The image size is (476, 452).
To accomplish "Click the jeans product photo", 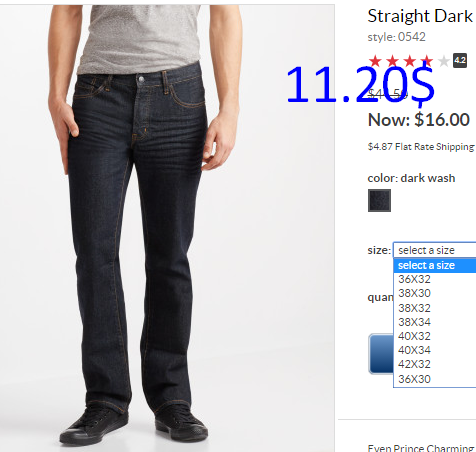I will point(167,228).
